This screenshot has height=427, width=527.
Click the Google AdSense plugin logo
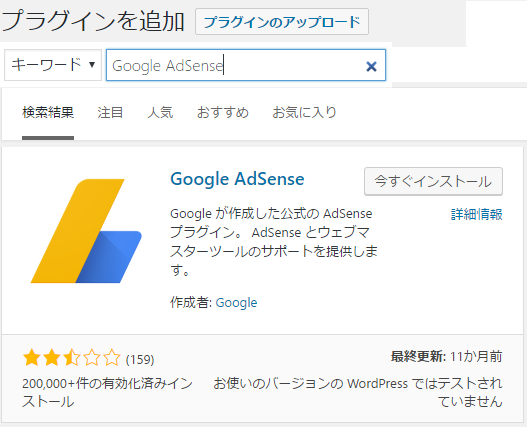point(86,231)
